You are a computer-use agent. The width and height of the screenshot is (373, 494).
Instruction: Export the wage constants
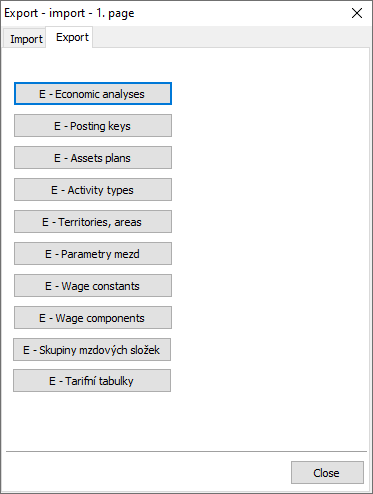click(93, 286)
